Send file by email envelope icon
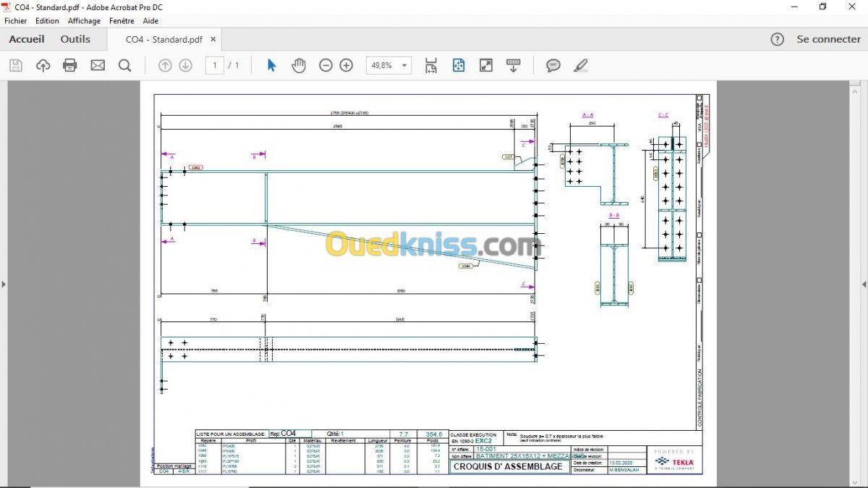The height and width of the screenshot is (488, 868). [x=98, y=65]
